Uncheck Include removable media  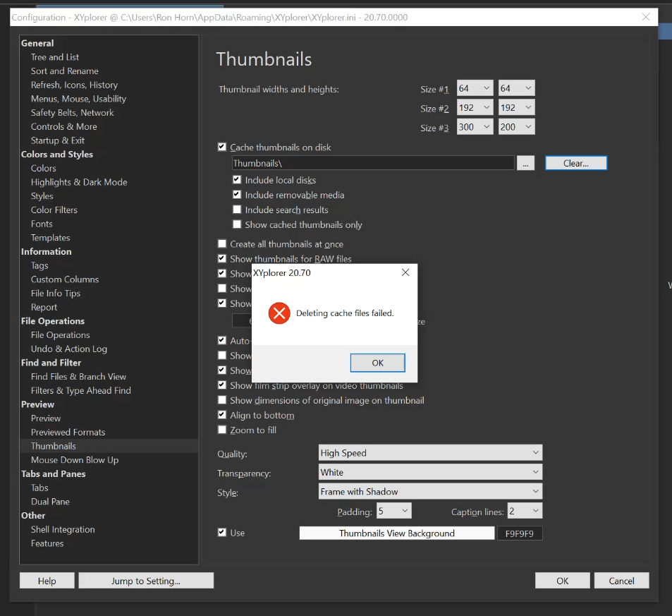(238, 195)
